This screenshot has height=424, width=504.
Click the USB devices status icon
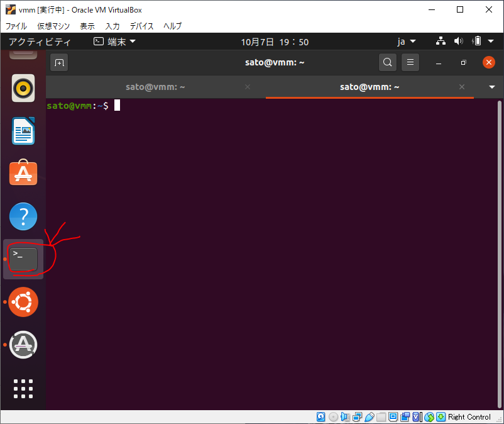pyautogui.click(x=370, y=417)
